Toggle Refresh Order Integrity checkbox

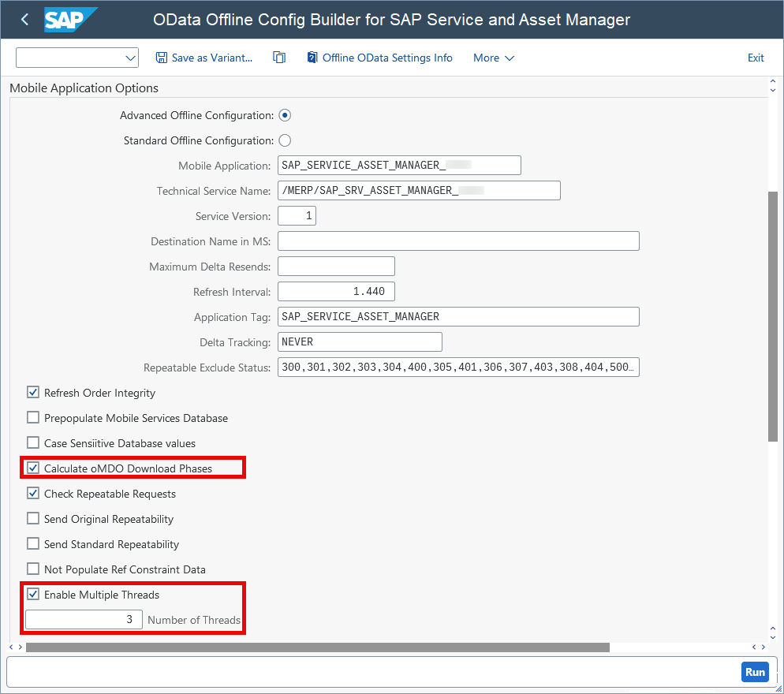33,393
